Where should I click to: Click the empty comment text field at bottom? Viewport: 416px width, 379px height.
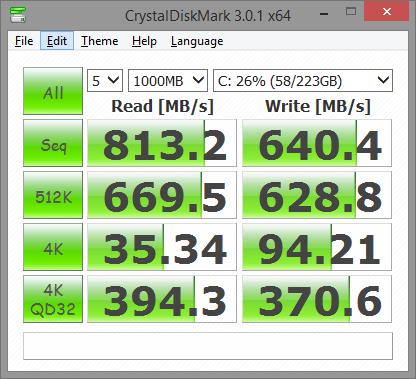(x=208, y=346)
